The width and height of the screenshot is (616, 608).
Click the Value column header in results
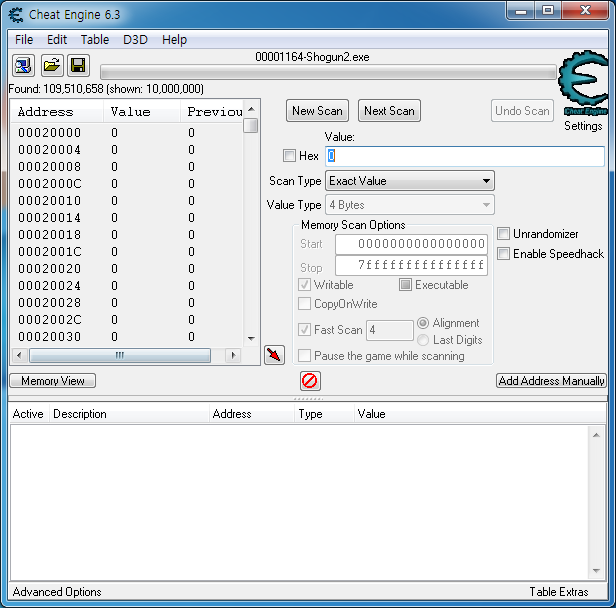pos(142,112)
